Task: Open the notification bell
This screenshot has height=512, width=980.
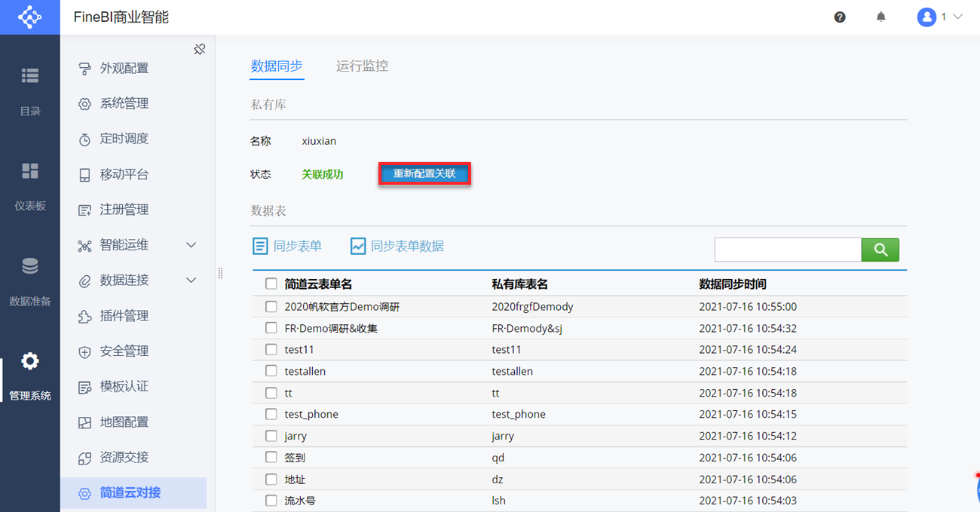Action: 880,17
